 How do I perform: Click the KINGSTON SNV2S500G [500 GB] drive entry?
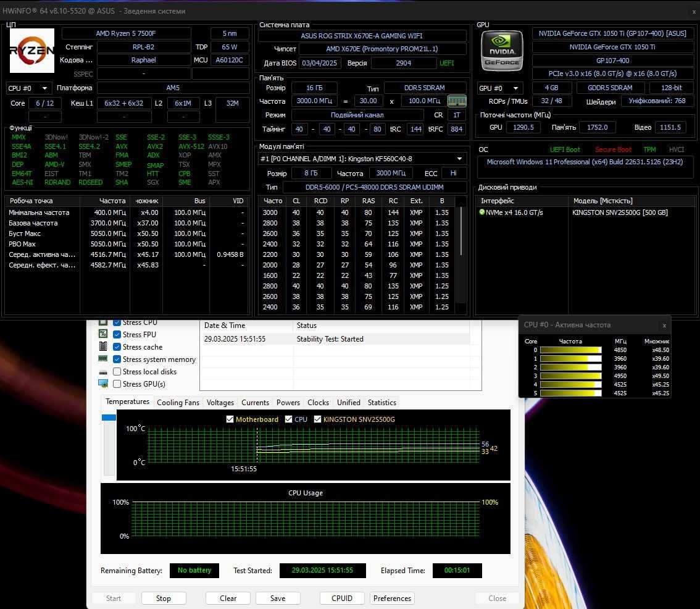620,212
